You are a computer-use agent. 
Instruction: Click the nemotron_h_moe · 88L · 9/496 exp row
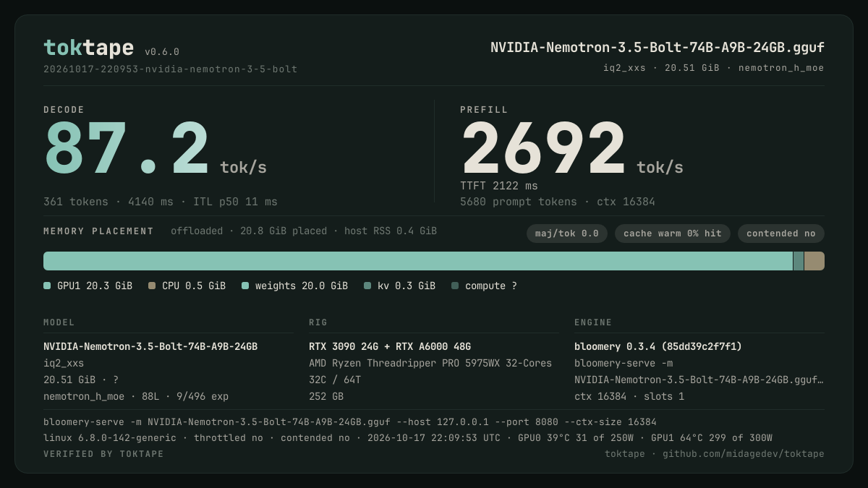pos(136,396)
